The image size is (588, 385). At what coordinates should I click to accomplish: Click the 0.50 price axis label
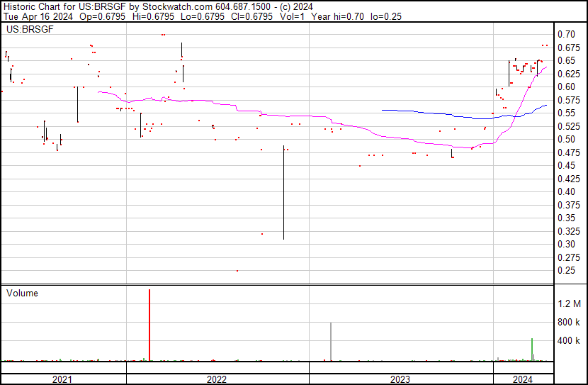tap(565, 139)
